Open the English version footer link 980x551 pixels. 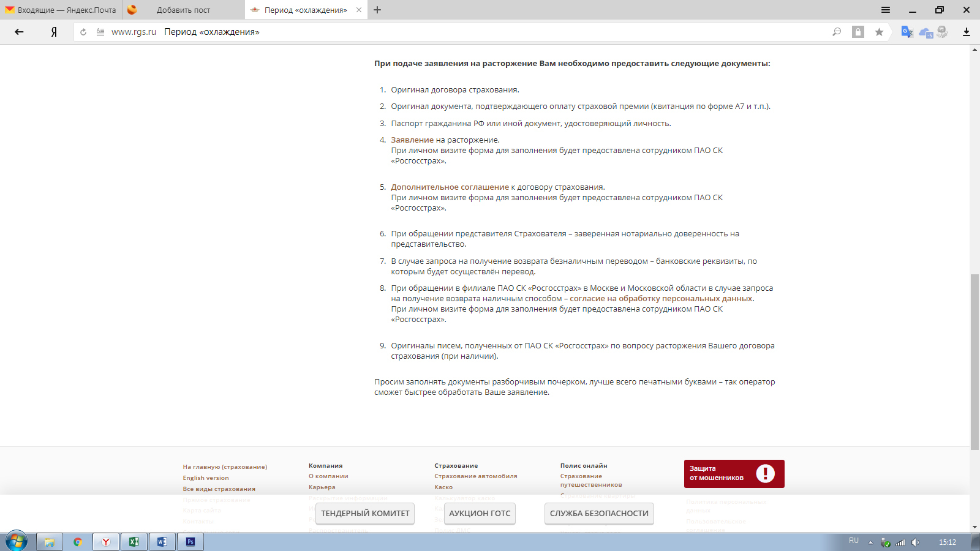tap(206, 478)
